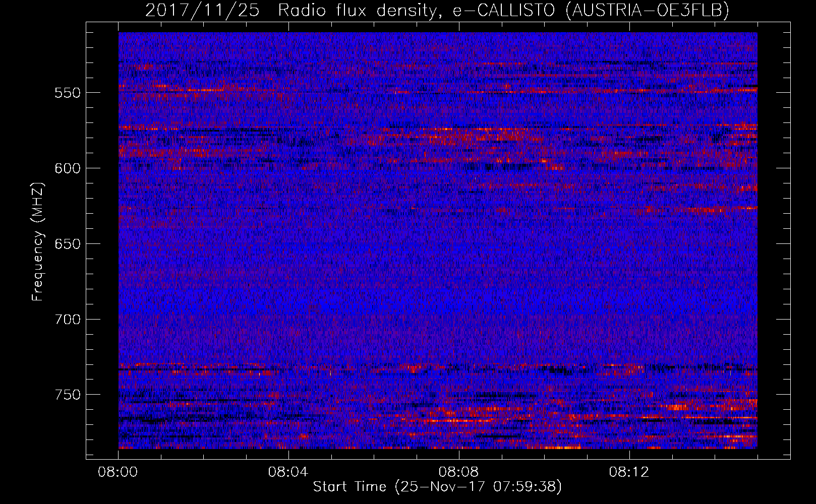The image size is (816, 504).
Task: Click the 08:00 time tick label
Action: coord(118,472)
